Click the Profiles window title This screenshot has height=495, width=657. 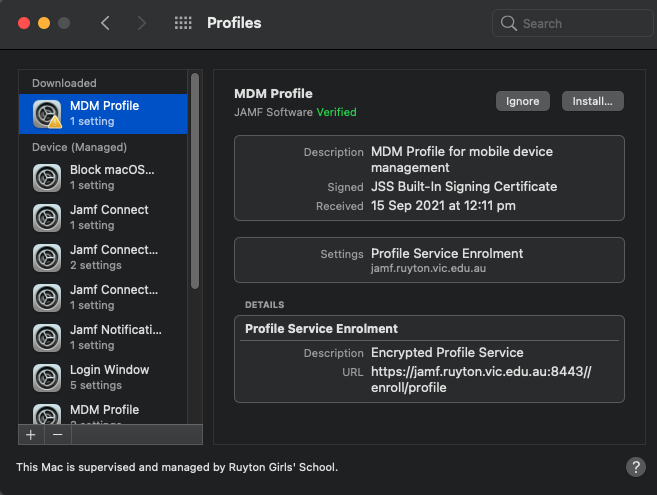[234, 23]
